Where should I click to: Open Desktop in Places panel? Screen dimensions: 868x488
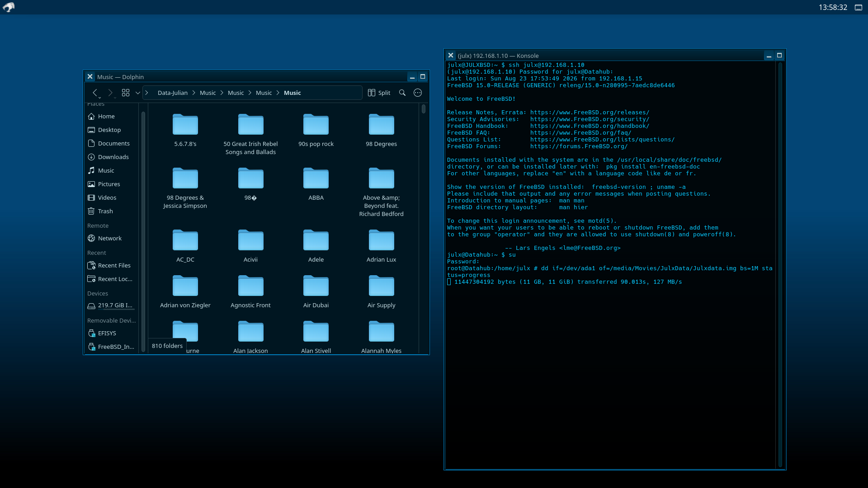pos(111,130)
